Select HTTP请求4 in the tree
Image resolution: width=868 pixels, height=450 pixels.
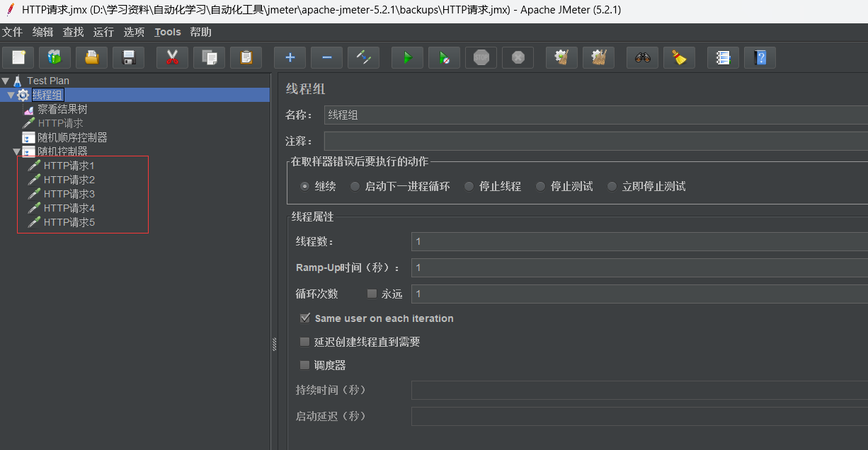coord(69,208)
